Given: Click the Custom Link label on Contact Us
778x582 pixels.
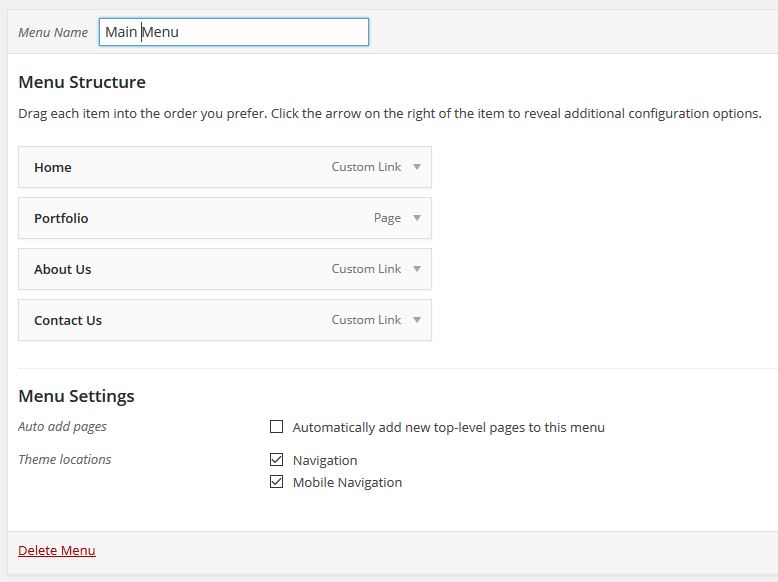Looking at the screenshot, I should [366, 320].
